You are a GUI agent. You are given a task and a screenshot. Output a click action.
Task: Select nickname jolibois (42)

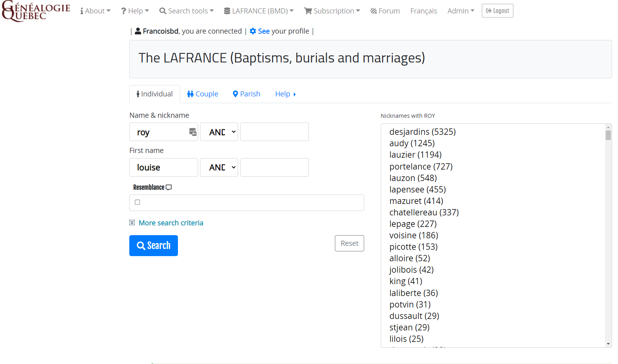412,270
